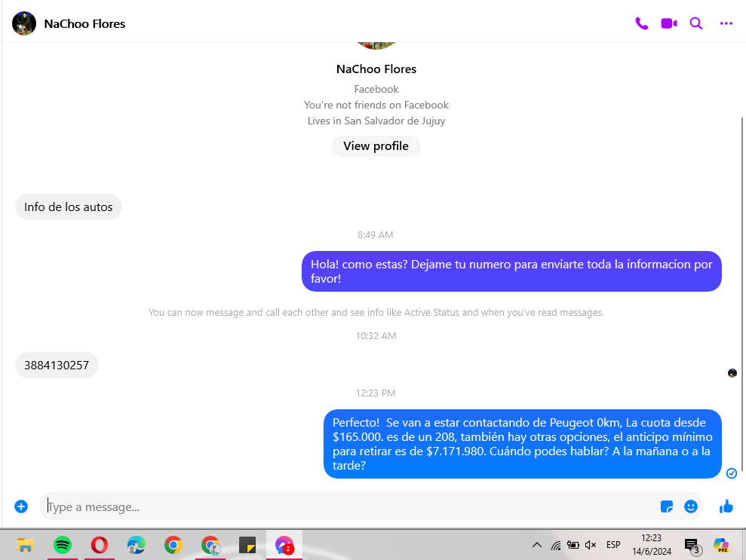Select the 3884130257 message bubble
The height and width of the screenshot is (560, 746).
[57, 365]
